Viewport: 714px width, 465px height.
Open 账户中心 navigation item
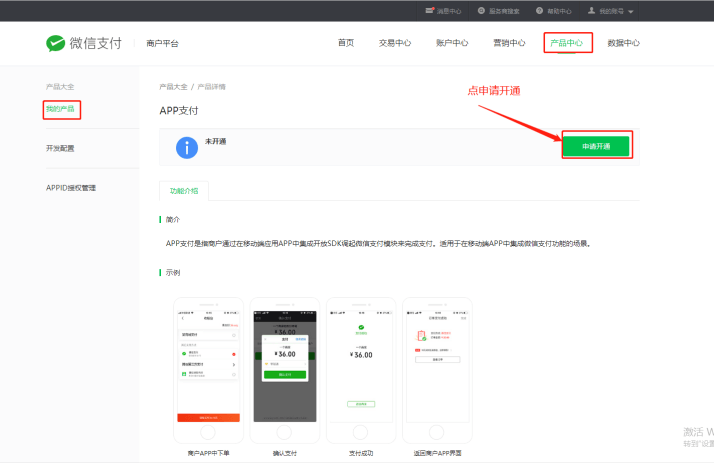point(452,43)
